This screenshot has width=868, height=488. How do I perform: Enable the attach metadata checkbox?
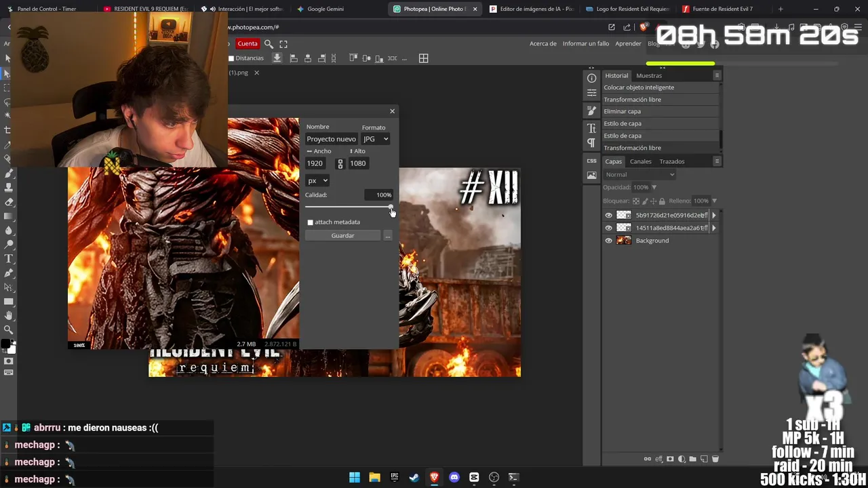[x=311, y=222]
